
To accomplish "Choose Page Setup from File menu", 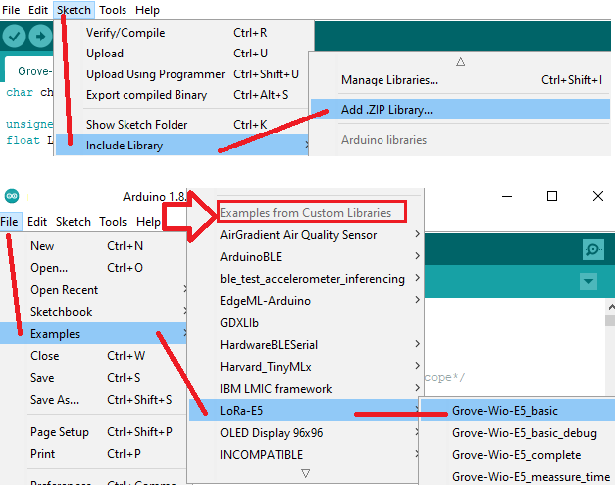I will [93, 432].
